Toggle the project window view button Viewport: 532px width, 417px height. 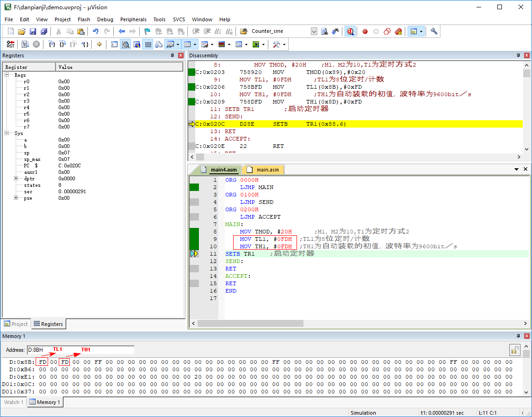tap(414, 31)
